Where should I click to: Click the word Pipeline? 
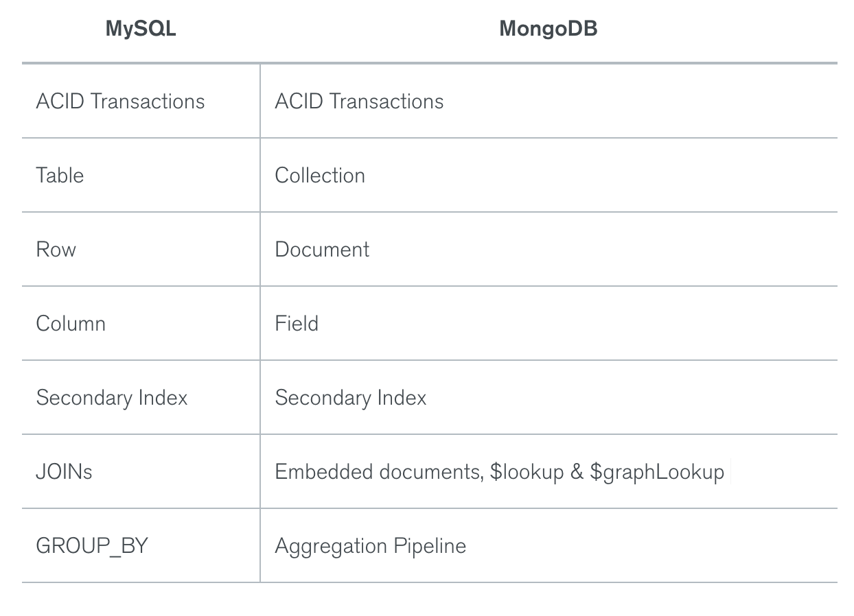tap(430, 547)
